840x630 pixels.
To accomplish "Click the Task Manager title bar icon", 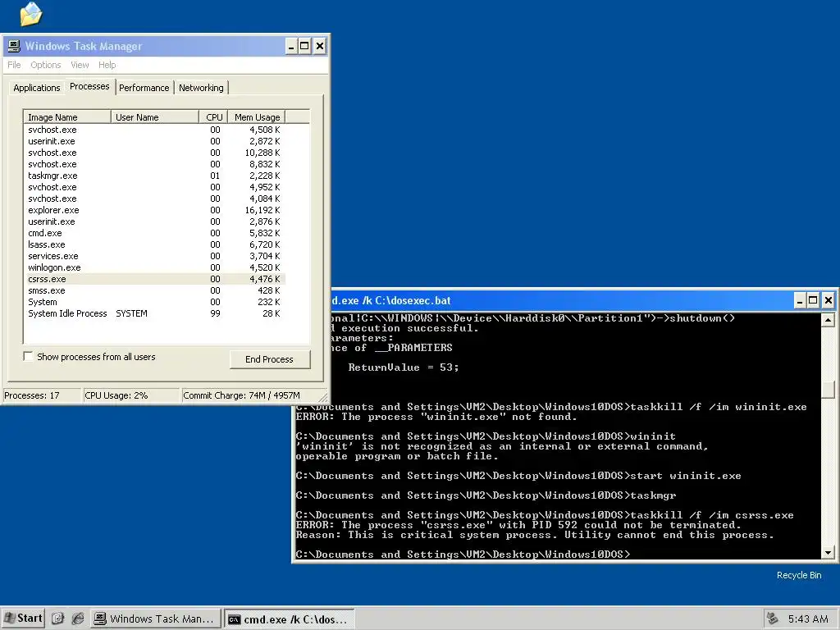I will pos(14,46).
